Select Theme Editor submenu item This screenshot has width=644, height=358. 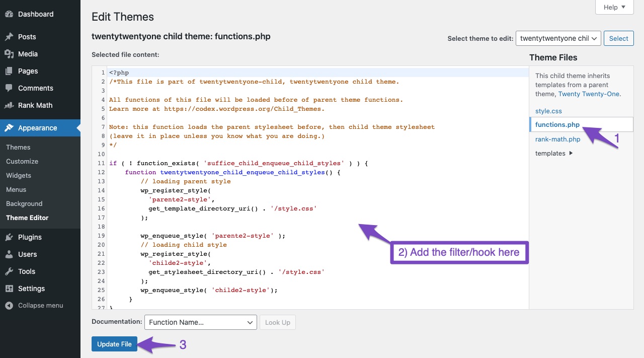(x=27, y=218)
